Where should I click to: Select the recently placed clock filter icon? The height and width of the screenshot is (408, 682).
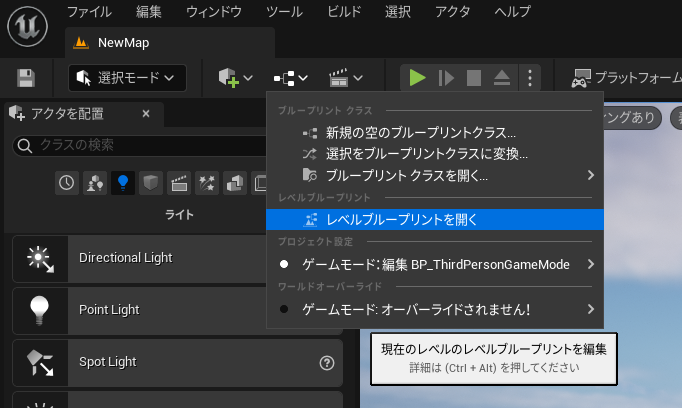[67, 183]
